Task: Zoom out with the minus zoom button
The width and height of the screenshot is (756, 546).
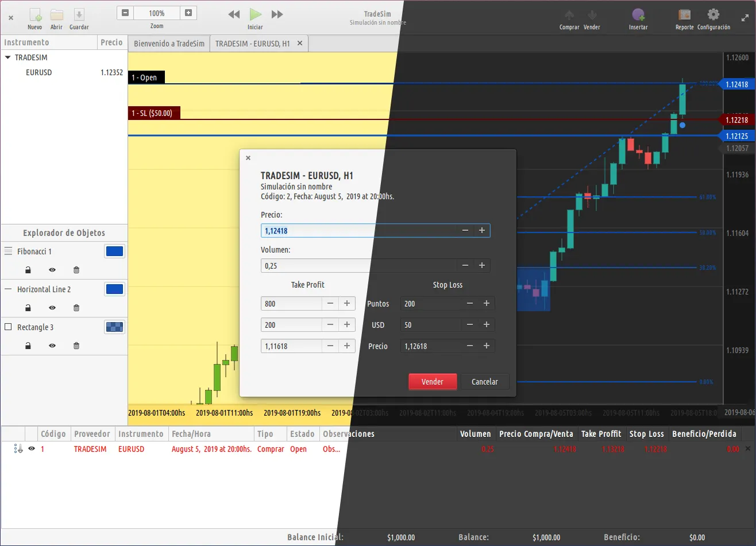Action: (126, 13)
